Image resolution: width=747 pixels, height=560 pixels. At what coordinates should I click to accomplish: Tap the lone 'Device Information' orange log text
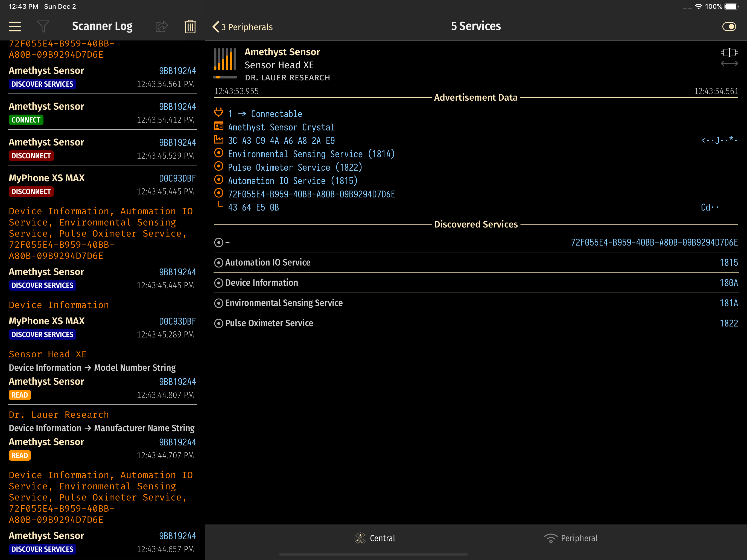(x=59, y=305)
